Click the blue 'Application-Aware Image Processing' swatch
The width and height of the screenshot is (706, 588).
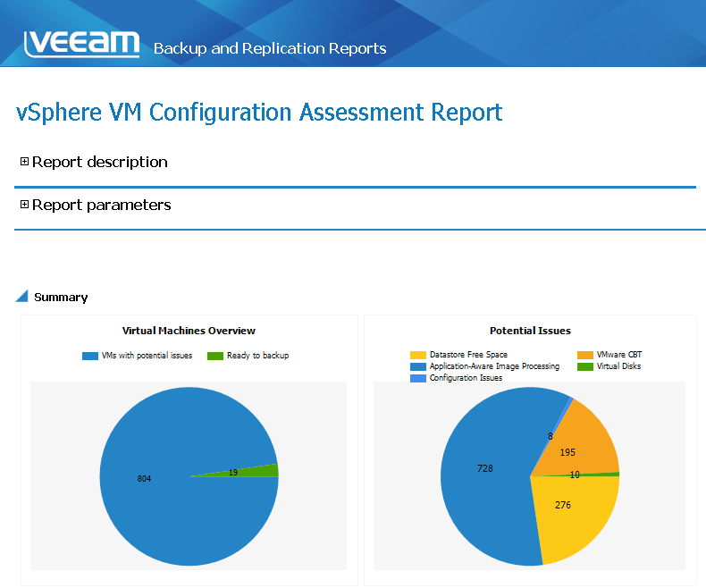pyautogui.click(x=418, y=366)
